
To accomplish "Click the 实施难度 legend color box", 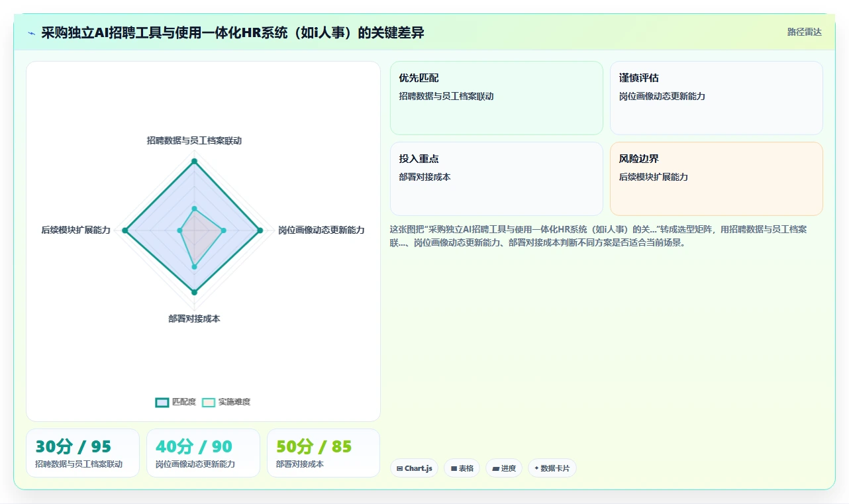I will coord(209,402).
